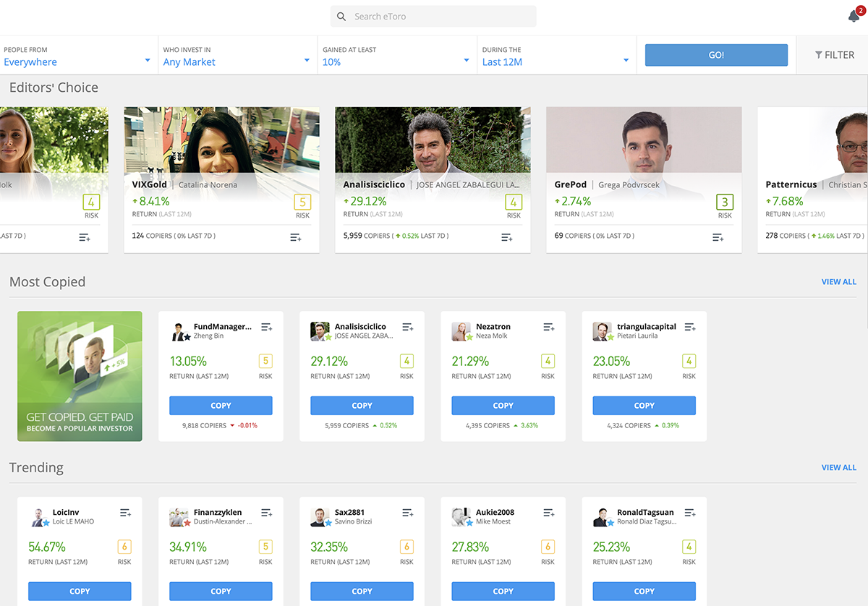This screenshot has height=606, width=868.
Task: Click 5,959 COPIERS in Editors' Choice
Action: (367, 236)
